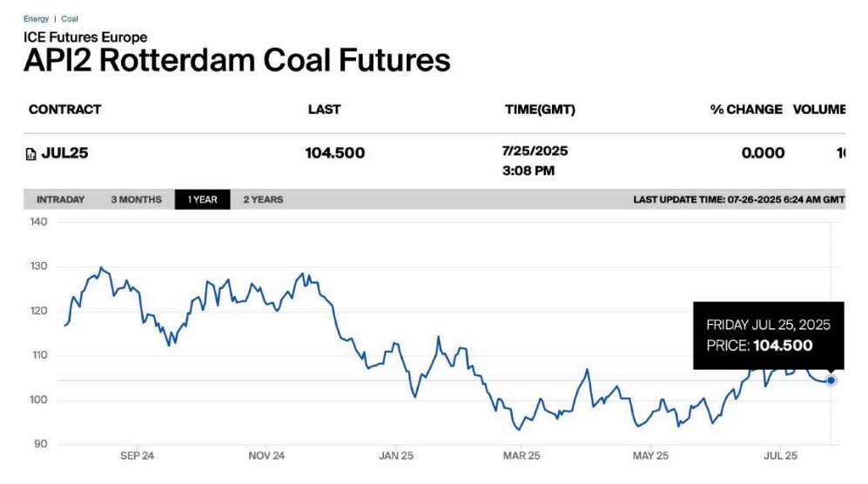Image resolution: width=868 pixels, height=484 pixels.
Task: Open the Energy breadcrumb link
Action: pos(36,18)
